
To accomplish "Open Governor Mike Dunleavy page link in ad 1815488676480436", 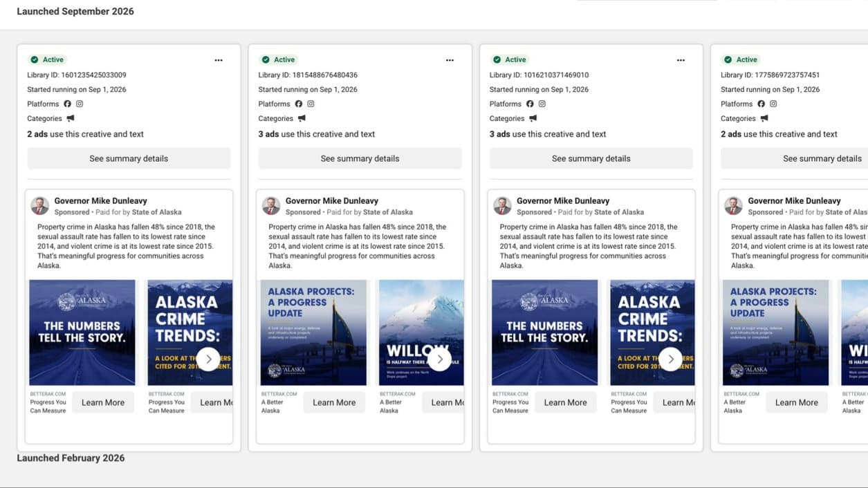I will tap(332, 201).
